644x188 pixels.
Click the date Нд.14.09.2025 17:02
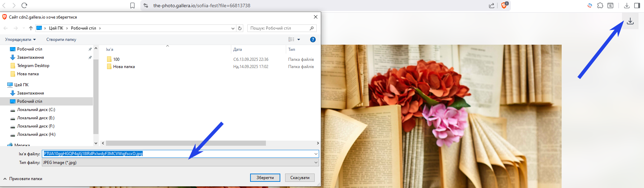point(251,67)
